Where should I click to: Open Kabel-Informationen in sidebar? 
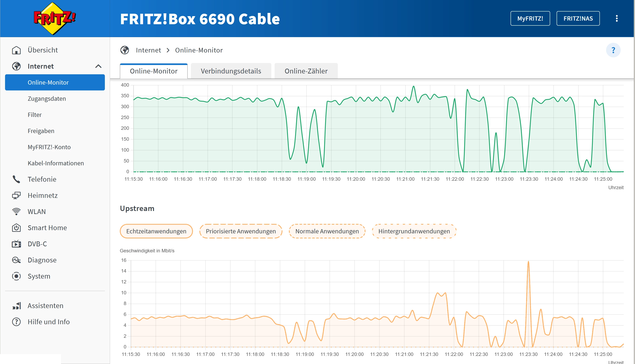click(56, 163)
